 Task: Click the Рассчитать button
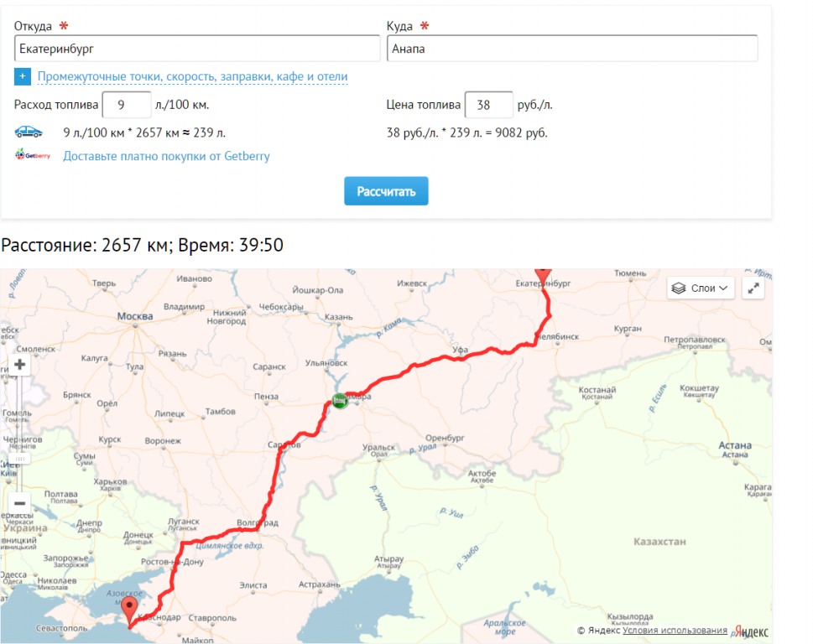click(386, 191)
